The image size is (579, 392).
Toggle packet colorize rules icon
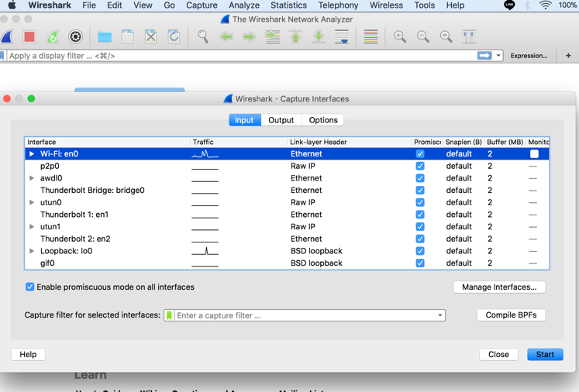(370, 37)
